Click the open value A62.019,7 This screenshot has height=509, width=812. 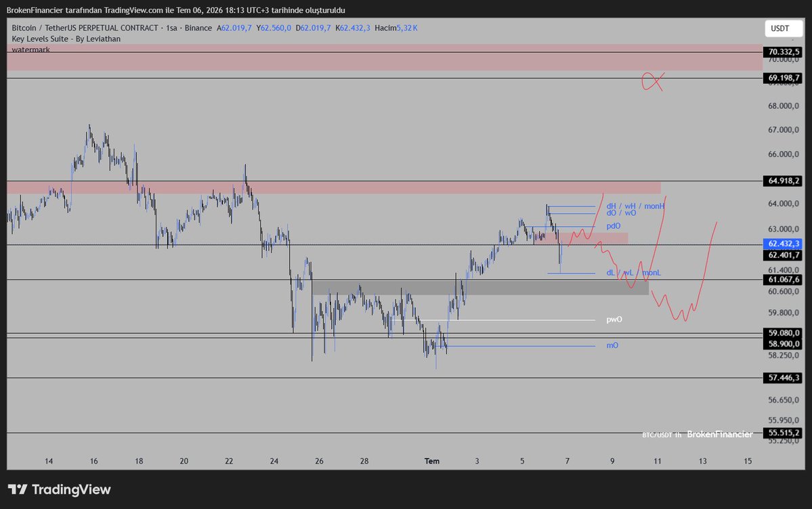(234, 28)
